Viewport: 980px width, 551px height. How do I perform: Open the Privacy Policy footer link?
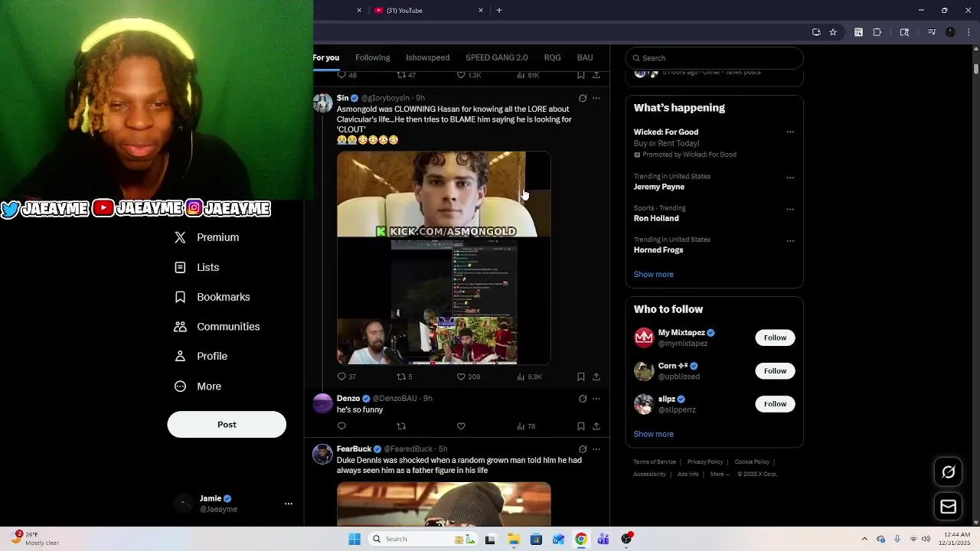click(x=704, y=462)
